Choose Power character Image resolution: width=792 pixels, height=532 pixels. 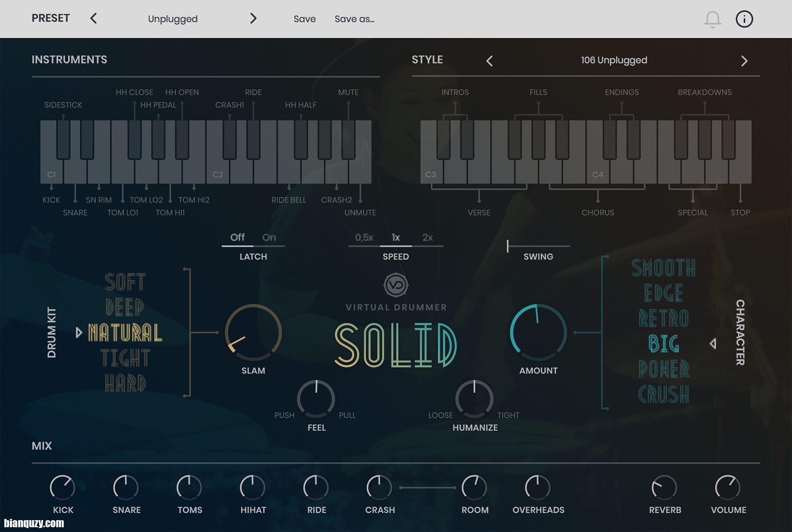[664, 369]
